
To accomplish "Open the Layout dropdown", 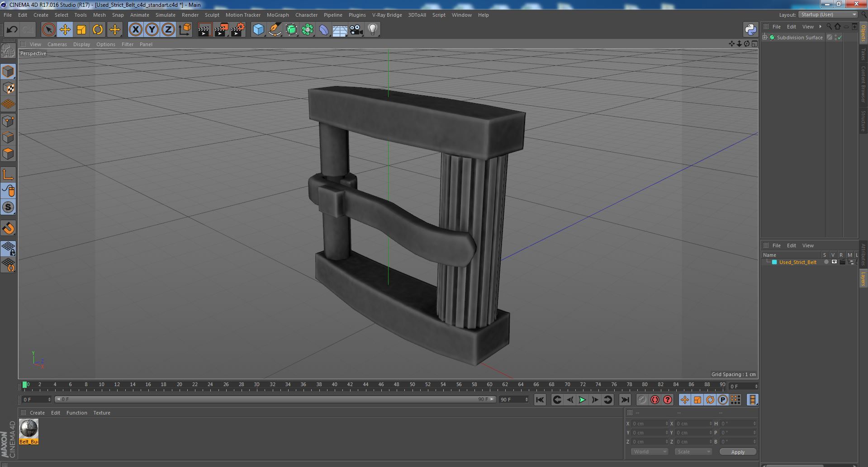I will (828, 14).
